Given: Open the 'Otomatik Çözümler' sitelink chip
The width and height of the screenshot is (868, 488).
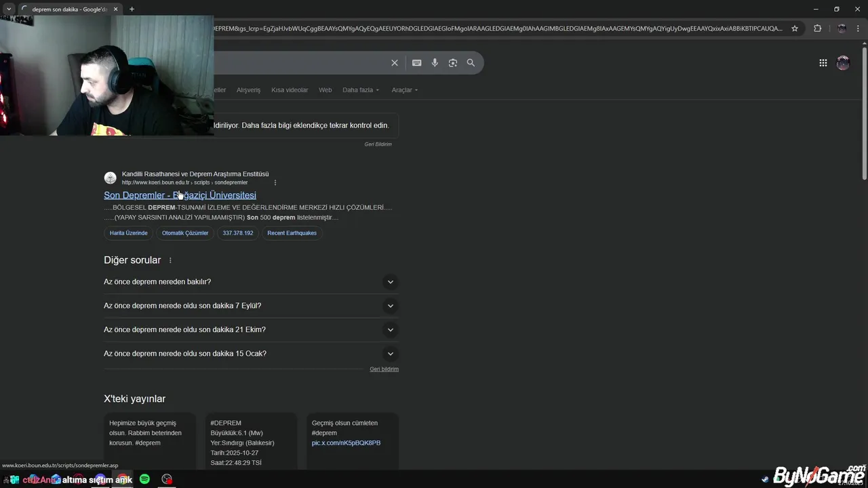Looking at the screenshot, I should (185, 233).
